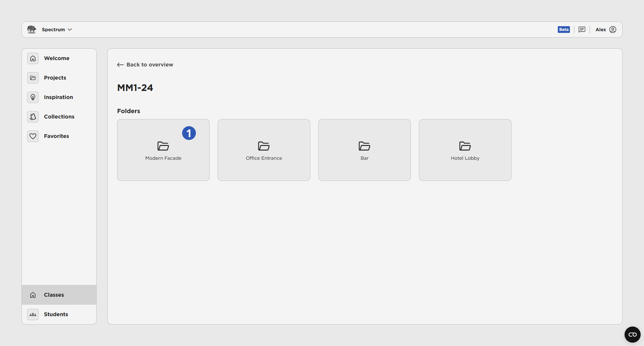Open Projects in sidebar
644x346 pixels.
[x=55, y=78]
